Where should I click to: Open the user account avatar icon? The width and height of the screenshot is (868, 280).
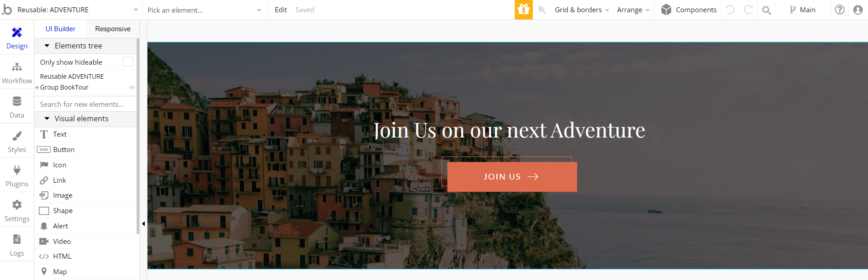pyautogui.click(x=858, y=9)
